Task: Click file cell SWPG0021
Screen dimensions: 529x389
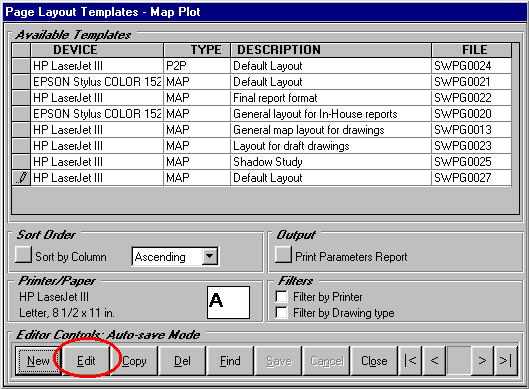Action: pos(471,82)
